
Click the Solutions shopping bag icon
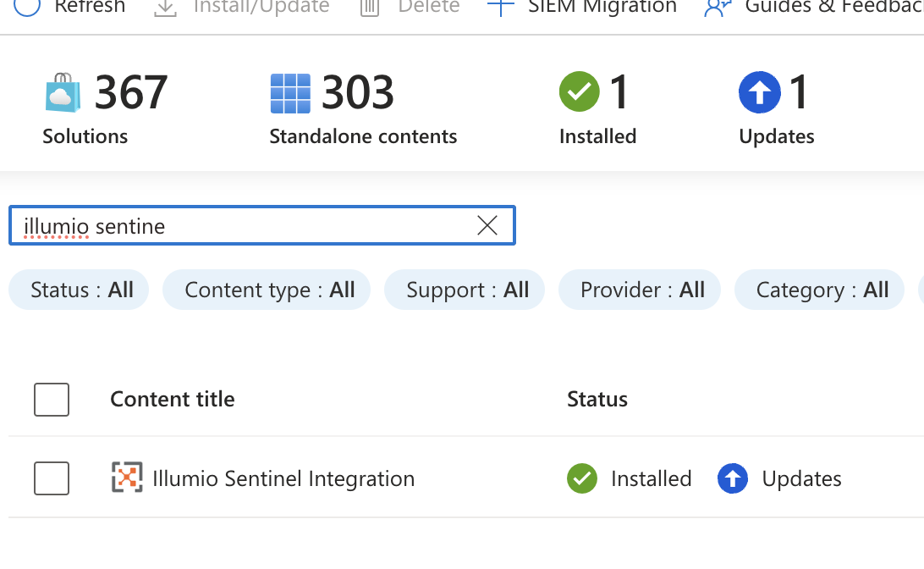pyautogui.click(x=63, y=92)
